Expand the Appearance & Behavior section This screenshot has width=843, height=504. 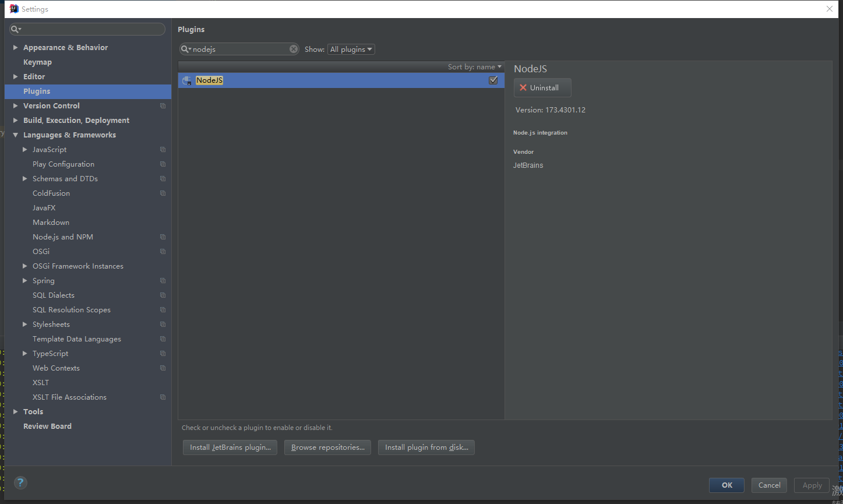tap(15, 47)
